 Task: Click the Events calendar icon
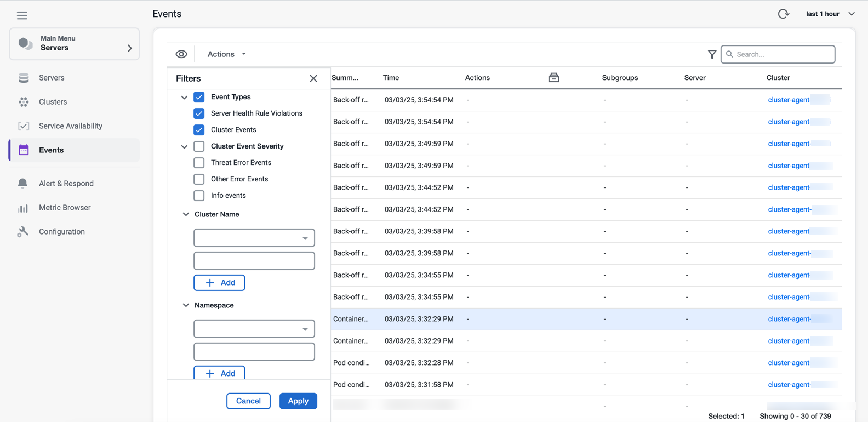(x=24, y=150)
